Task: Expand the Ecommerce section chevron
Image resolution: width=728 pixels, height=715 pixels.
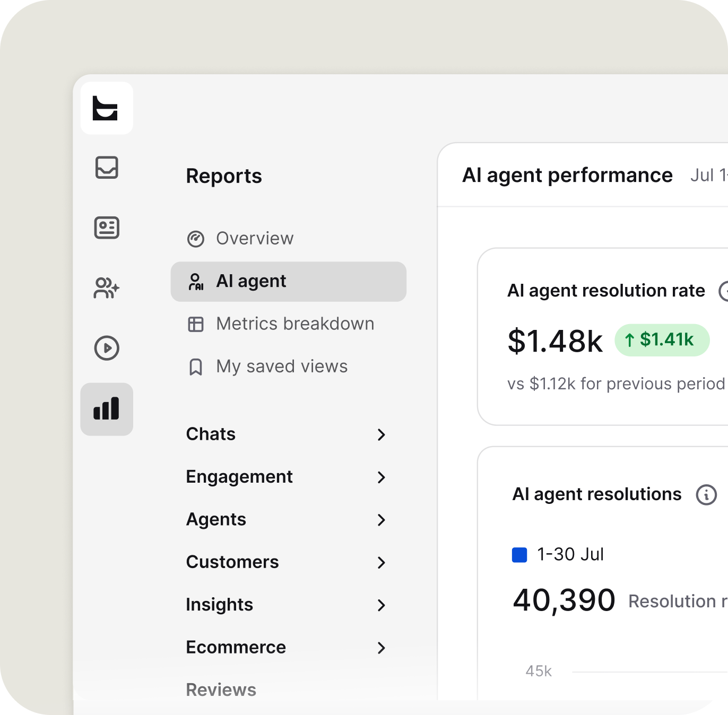Action: pos(381,648)
